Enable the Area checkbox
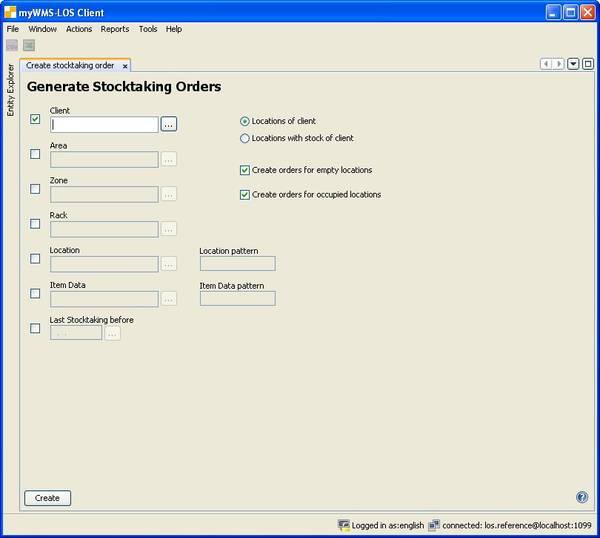Image resolution: width=600 pixels, height=538 pixels. click(x=35, y=154)
